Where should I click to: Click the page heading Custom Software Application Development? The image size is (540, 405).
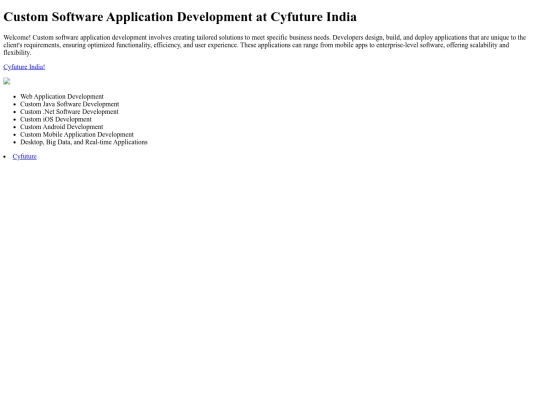(x=180, y=17)
